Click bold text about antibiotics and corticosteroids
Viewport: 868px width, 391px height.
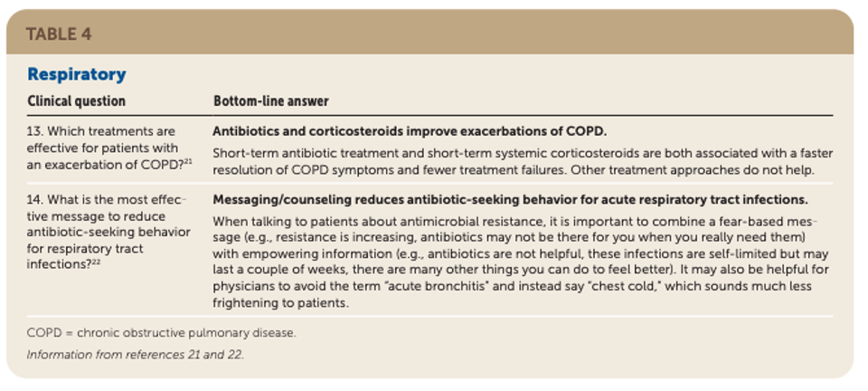410,132
